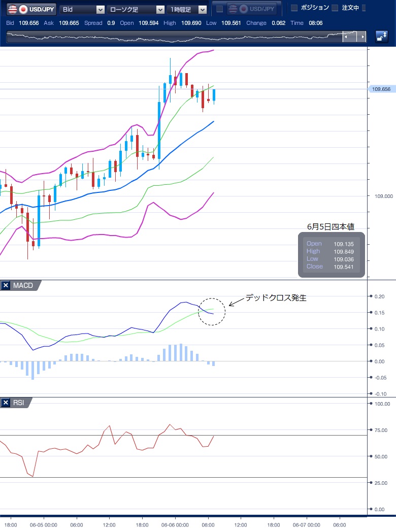
Task: Toggle the comparison pair checkbox
Action: click(x=219, y=9)
